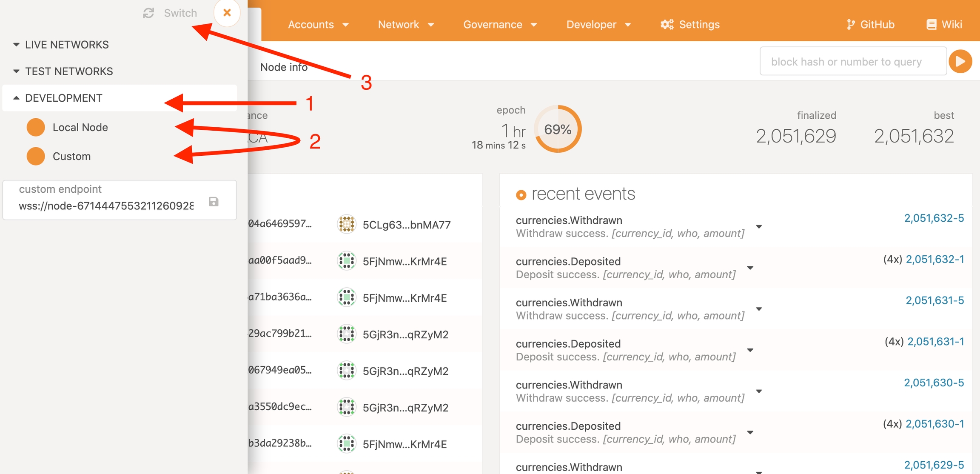Expand the top currencies.Withdrawn event details
Viewport: 980px width, 474px height.
click(758, 227)
